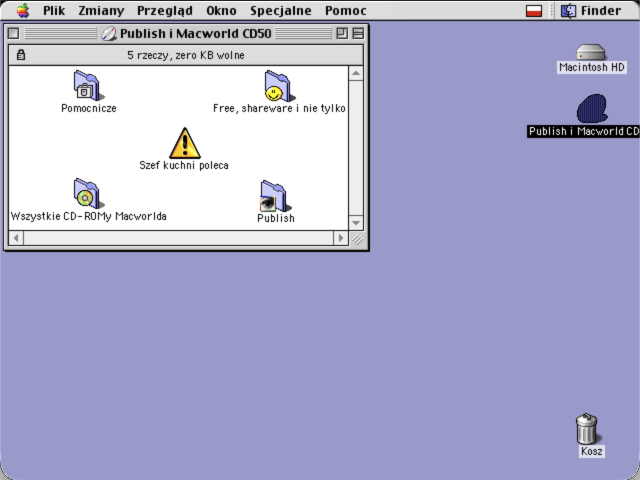Click the CD proxy icon in window title bar
This screenshot has height=480, width=640.
click(x=109, y=33)
